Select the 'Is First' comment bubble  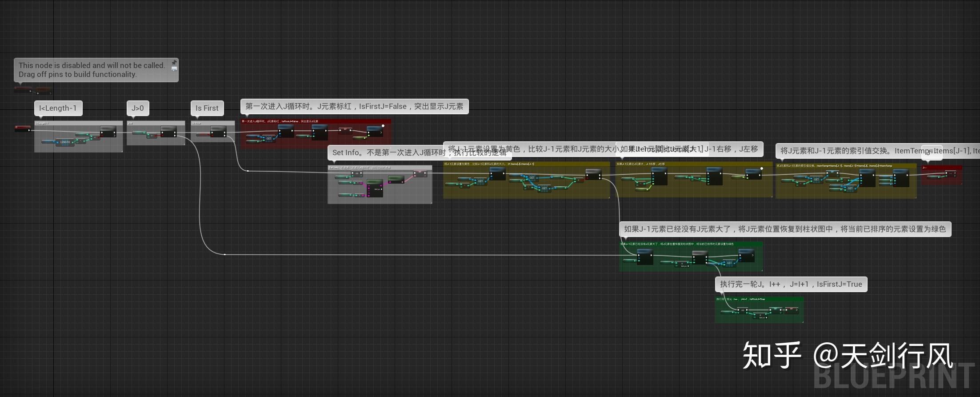coord(207,108)
